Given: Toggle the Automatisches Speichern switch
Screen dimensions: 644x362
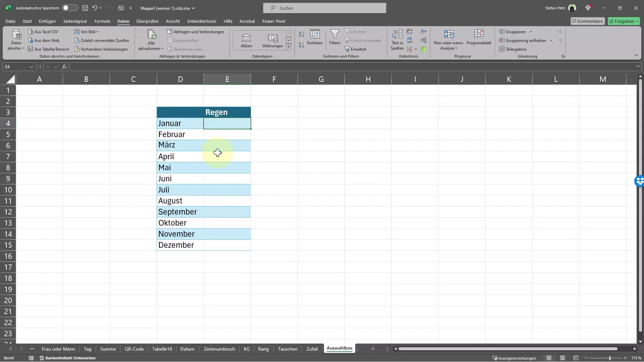Looking at the screenshot, I should tap(68, 8).
